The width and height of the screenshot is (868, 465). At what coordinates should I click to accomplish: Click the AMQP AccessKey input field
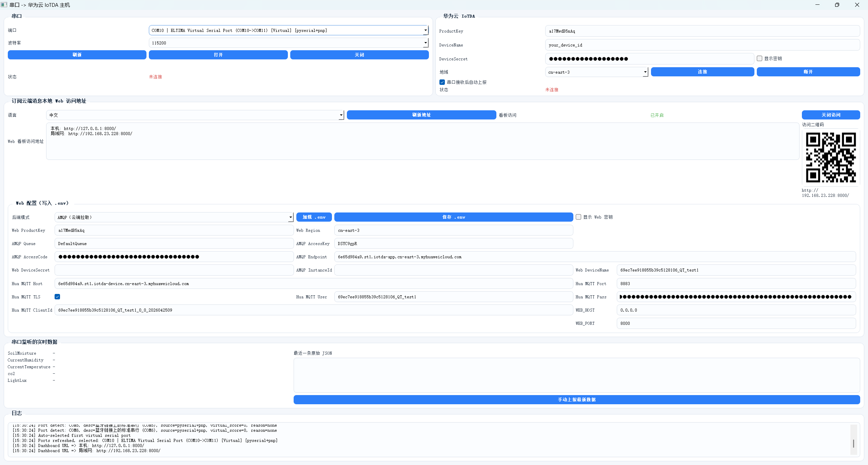[x=454, y=243]
